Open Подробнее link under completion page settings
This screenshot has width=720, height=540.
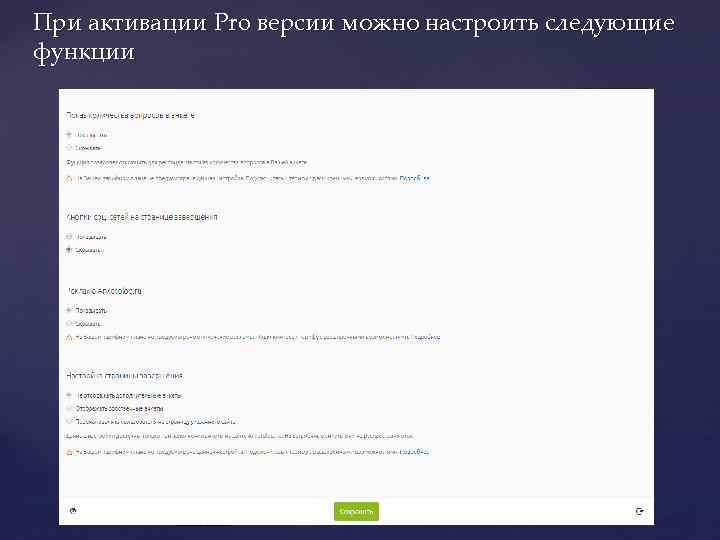click(x=414, y=452)
